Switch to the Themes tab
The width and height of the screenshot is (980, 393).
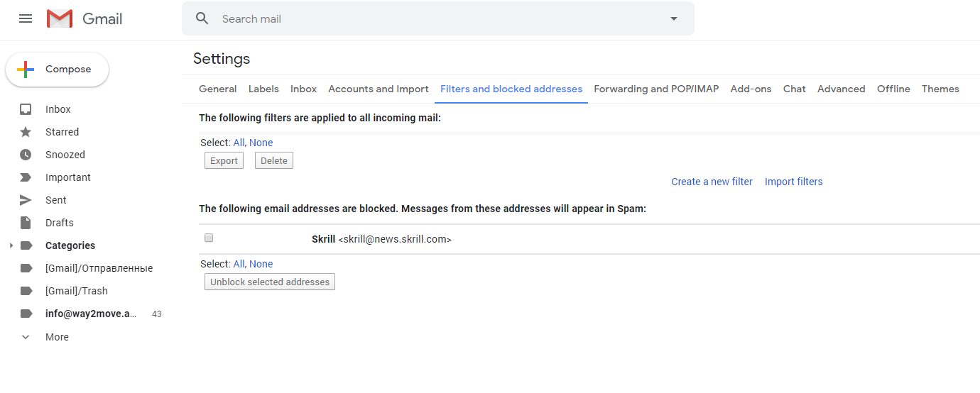point(940,89)
